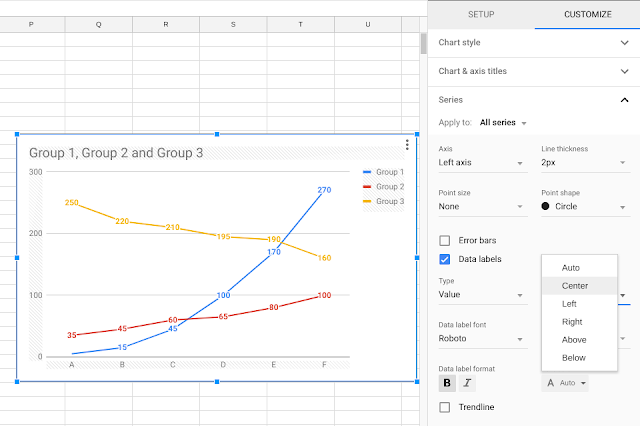Toggle italic data label format

467,383
